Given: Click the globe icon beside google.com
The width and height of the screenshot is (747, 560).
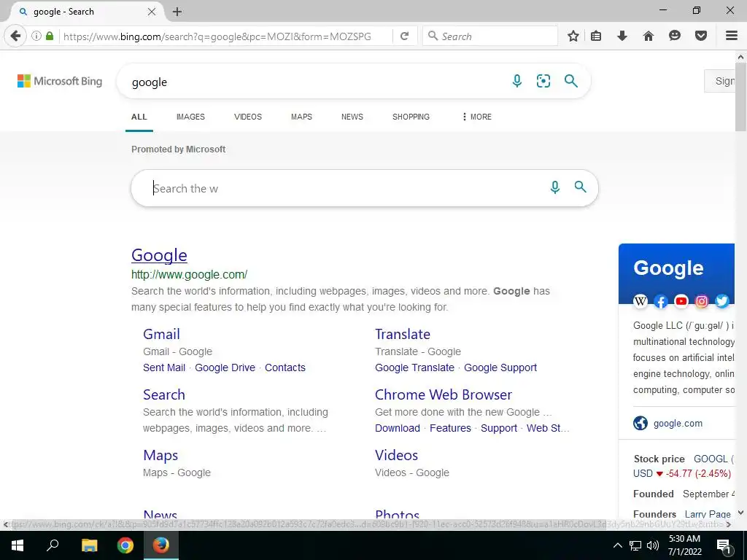Looking at the screenshot, I should click(x=640, y=423).
